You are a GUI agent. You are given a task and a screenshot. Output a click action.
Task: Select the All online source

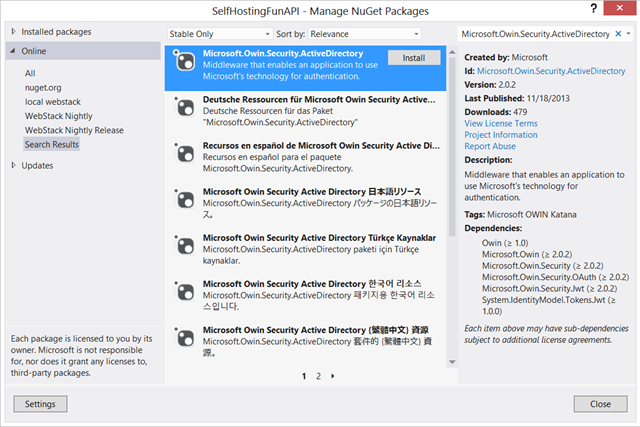pyautogui.click(x=30, y=73)
